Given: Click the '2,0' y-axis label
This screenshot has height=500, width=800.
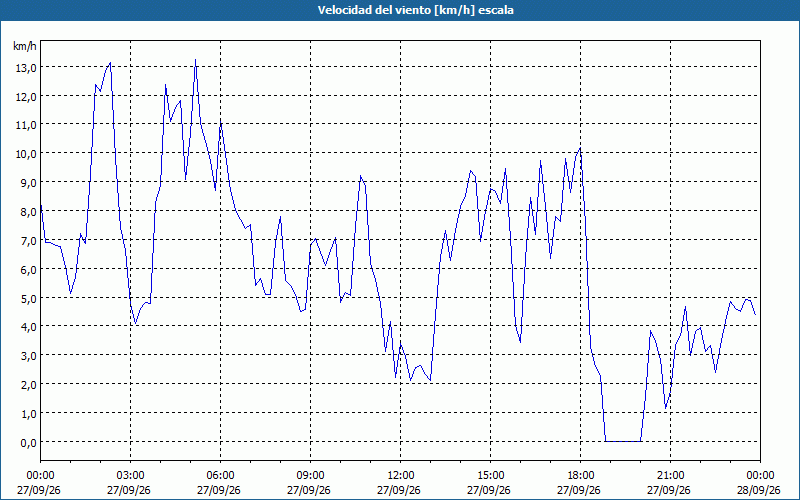Looking at the screenshot, I should coord(29,385).
